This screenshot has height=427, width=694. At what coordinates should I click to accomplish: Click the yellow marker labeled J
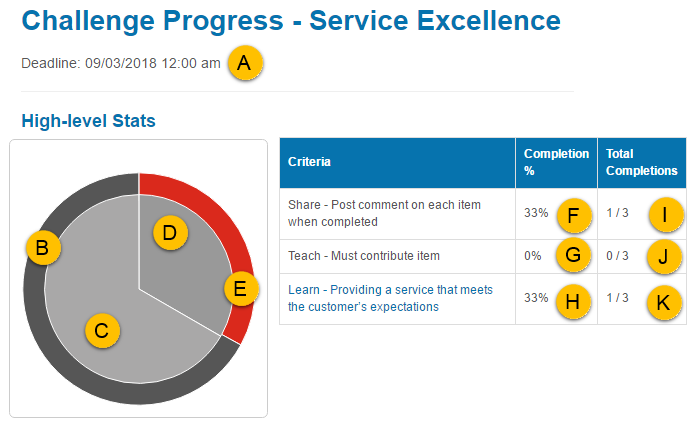point(664,256)
